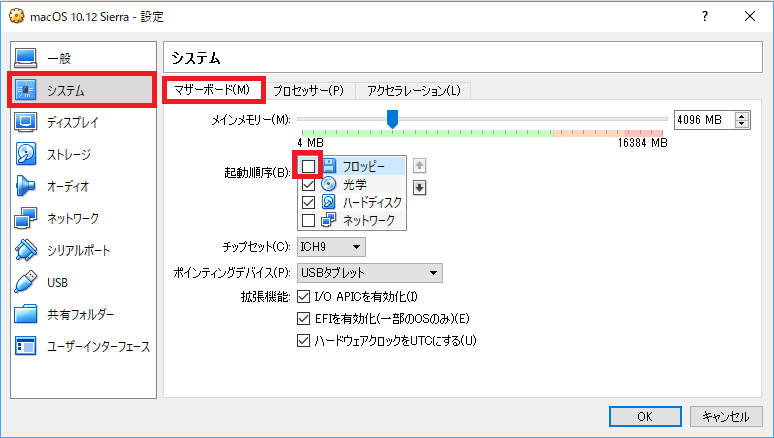Move boot item up with arrow button
Viewport: 774px width, 438px height.
[420, 165]
